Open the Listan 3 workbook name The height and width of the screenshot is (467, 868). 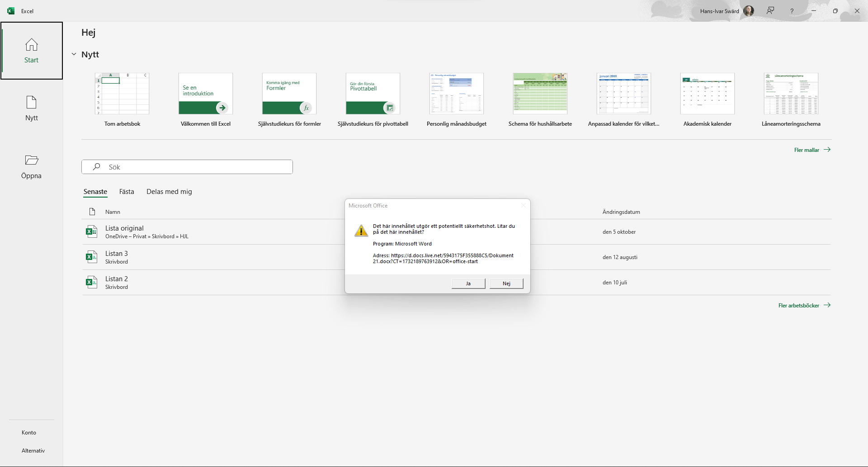(x=117, y=254)
